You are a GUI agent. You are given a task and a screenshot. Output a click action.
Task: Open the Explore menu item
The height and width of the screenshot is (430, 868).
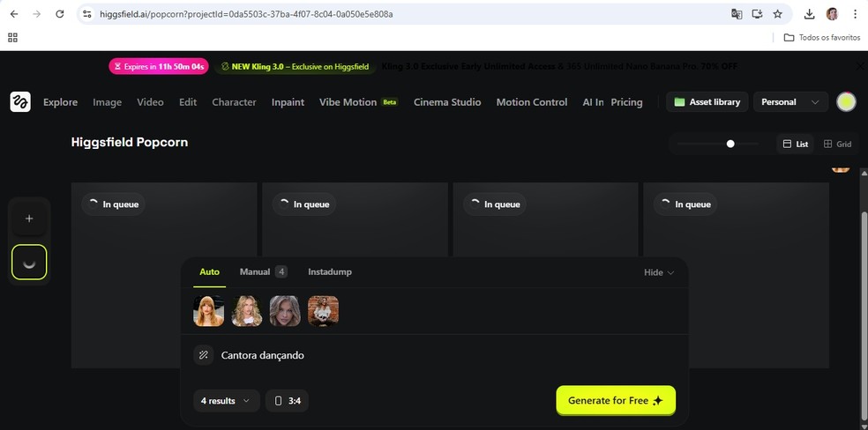(60, 102)
